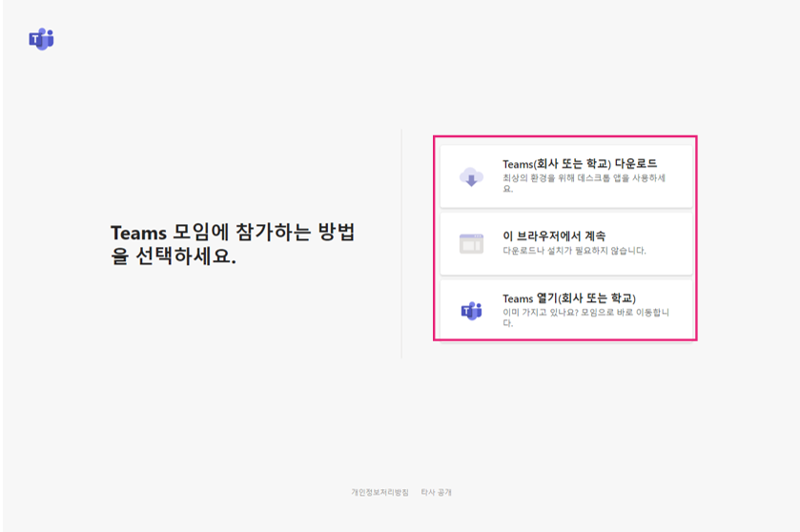Click the browser window icon
This screenshot has width=800, height=532.
pyautogui.click(x=471, y=244)
